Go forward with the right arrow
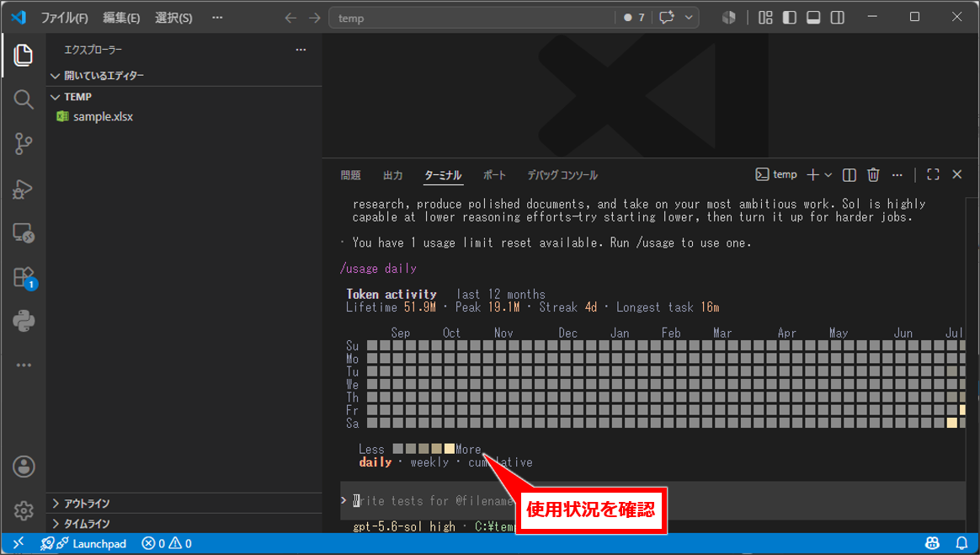The width and height of the screenshot is (980, 555). [314, 18]
